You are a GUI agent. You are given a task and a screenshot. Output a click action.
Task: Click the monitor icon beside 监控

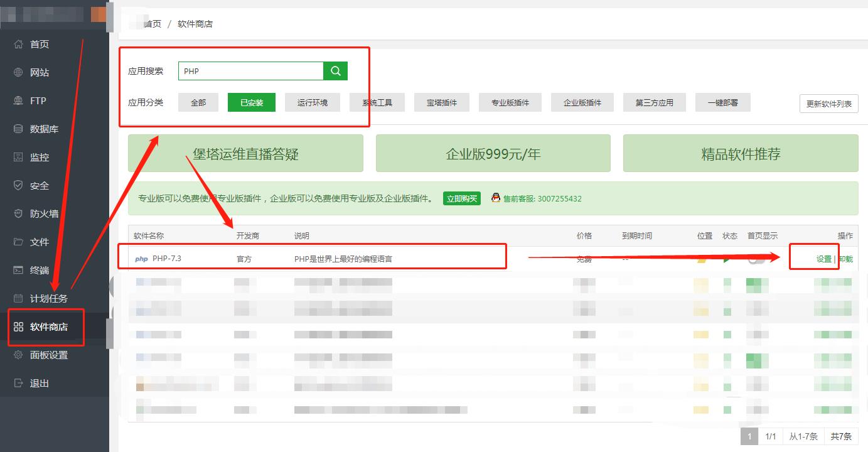[x=18, y=157]
